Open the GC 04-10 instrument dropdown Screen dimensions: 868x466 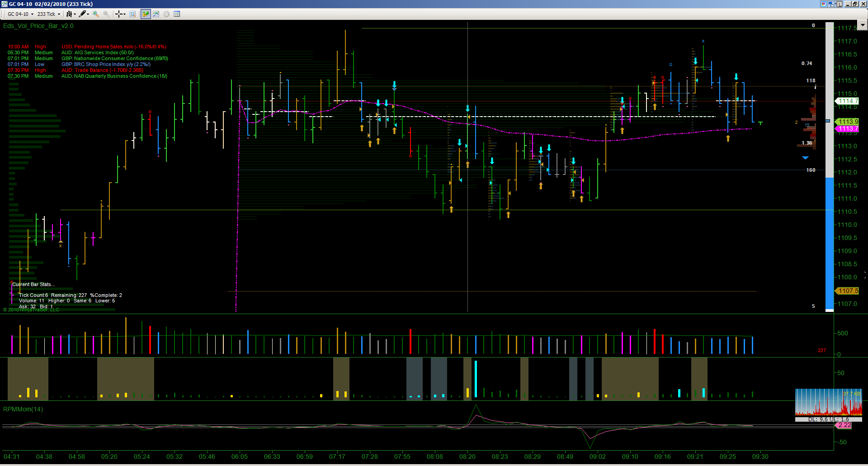[x=21, y=14]
